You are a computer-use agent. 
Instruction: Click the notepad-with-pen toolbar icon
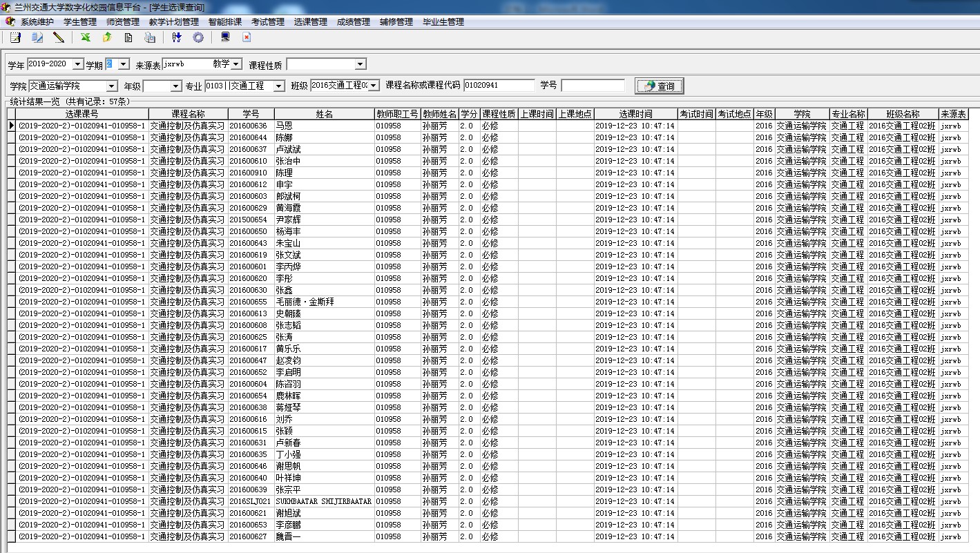pyautogui.click(x=15, y=38)
